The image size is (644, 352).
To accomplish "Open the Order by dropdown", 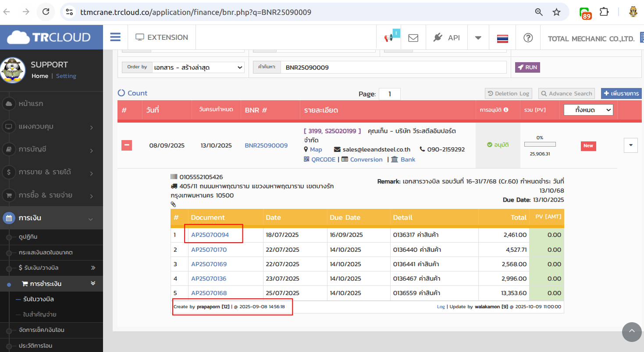I will pos(198,67).
